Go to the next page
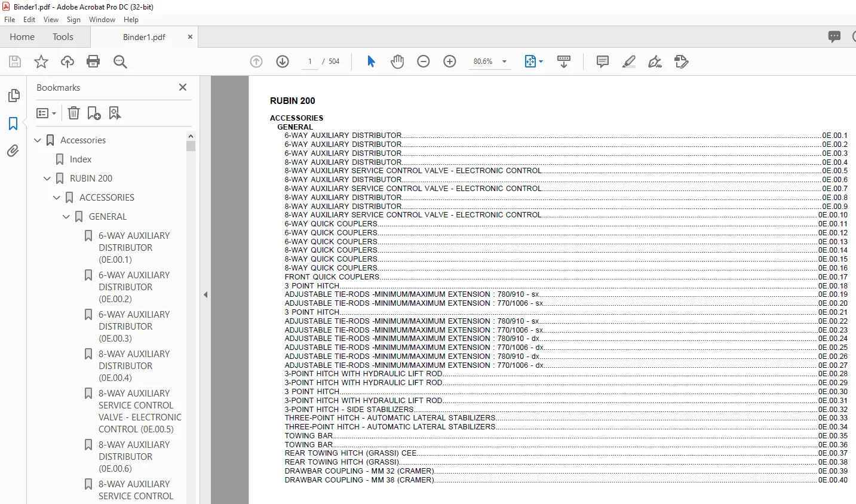Image resolution: width=856 pixels, height=504 pixels. pos(283,62)
